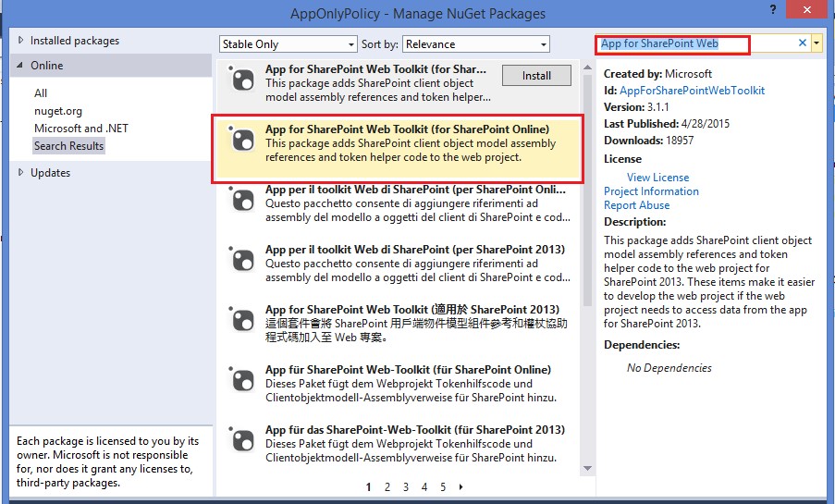Go to results page 4

click(x=424, y=487)
